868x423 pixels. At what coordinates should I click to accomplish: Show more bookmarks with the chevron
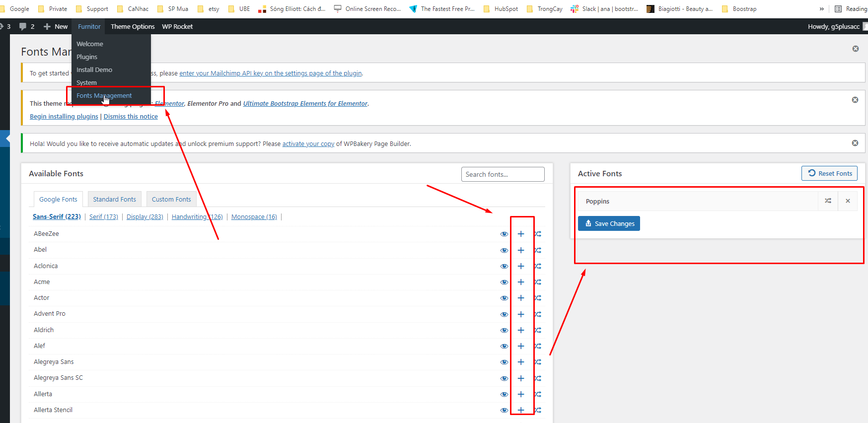click(x=822, y=9)
